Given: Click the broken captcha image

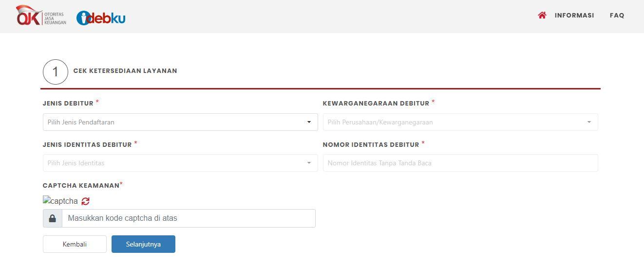Looking at the screenshot, I should 60,201.
